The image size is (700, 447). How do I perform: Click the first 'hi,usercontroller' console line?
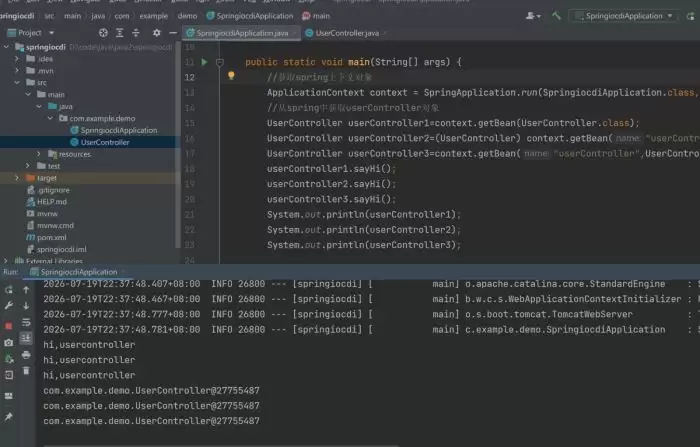point(89,345)
